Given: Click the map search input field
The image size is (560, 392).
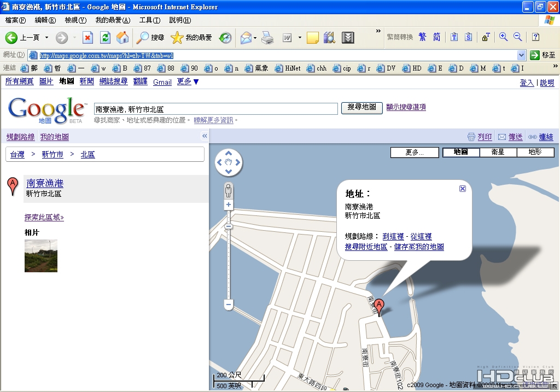Looking at the screenshot, I should [215, 109].
